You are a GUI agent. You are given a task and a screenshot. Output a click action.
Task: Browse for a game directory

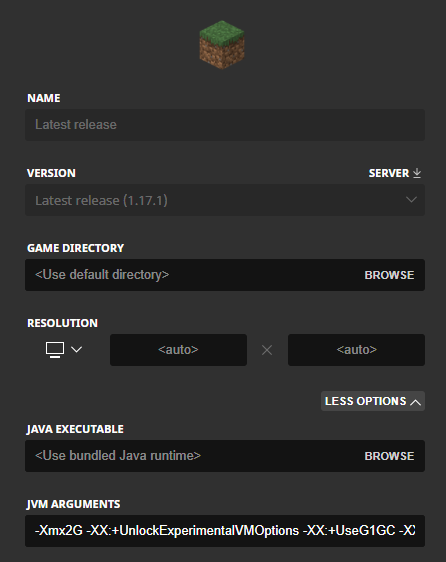[x=389, y=275]
